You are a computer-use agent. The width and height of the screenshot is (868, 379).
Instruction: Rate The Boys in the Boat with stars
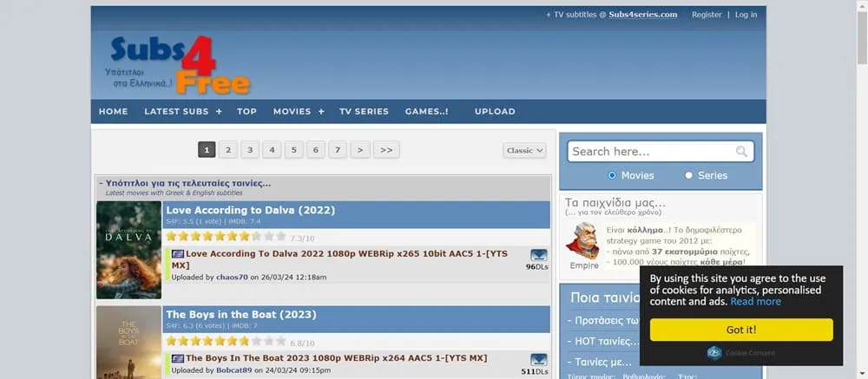coord(226,341)
